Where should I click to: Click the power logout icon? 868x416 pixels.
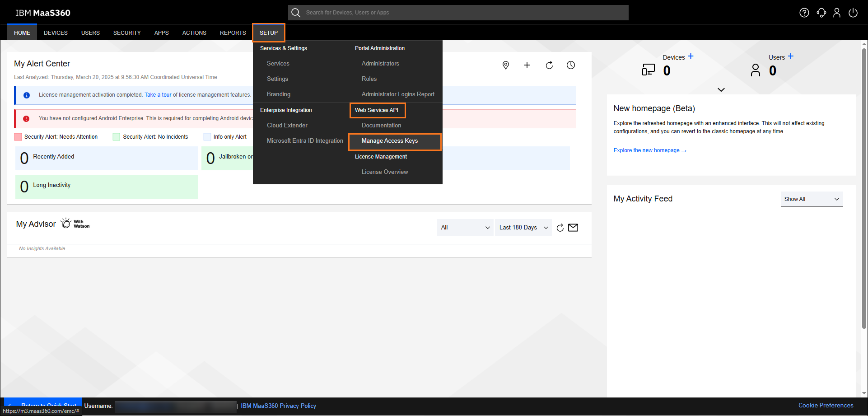(x=853, y=13)
